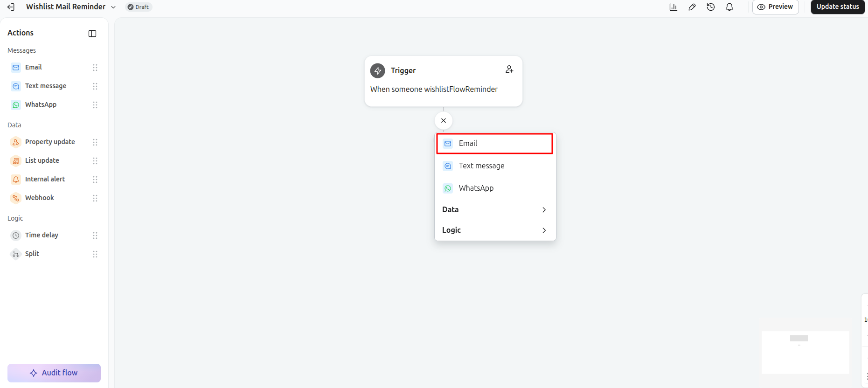
Task: Click the Update status button
Action: (838, 7)
